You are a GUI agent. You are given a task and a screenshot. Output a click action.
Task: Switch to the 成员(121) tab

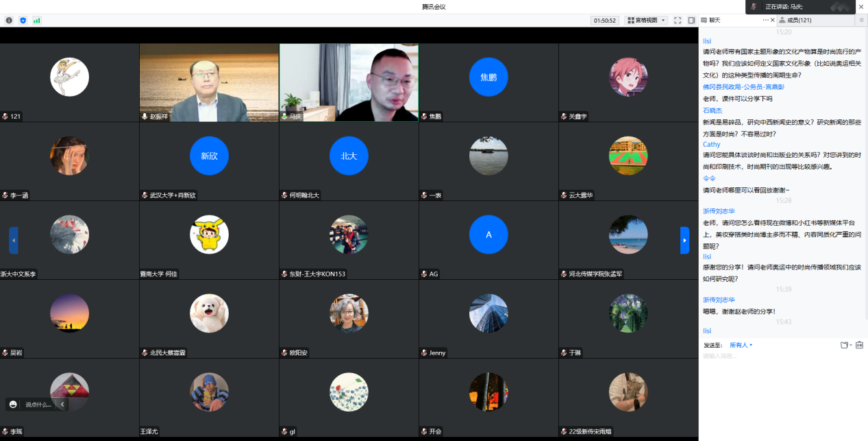click(798, 21)
